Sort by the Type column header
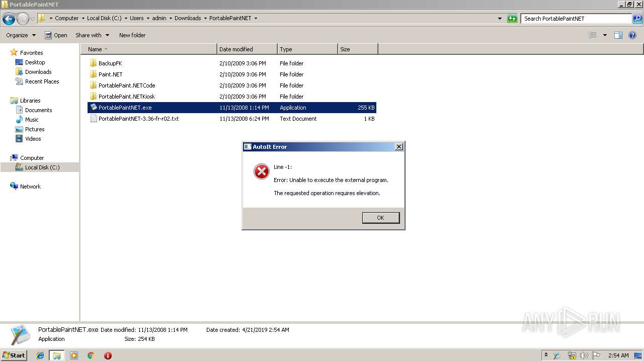This screenshot has width=644, height=362. coord(307,49)
